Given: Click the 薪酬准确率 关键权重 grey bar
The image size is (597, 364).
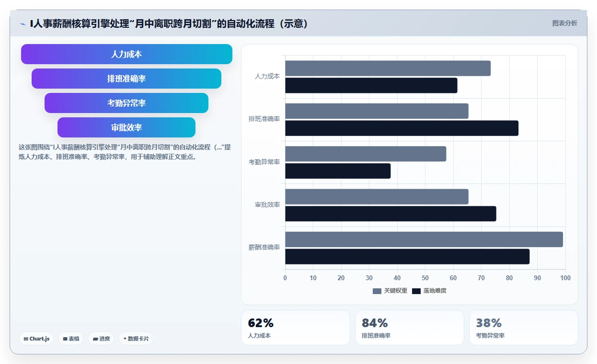Looking at the screenshot, I should coord(424,239).
